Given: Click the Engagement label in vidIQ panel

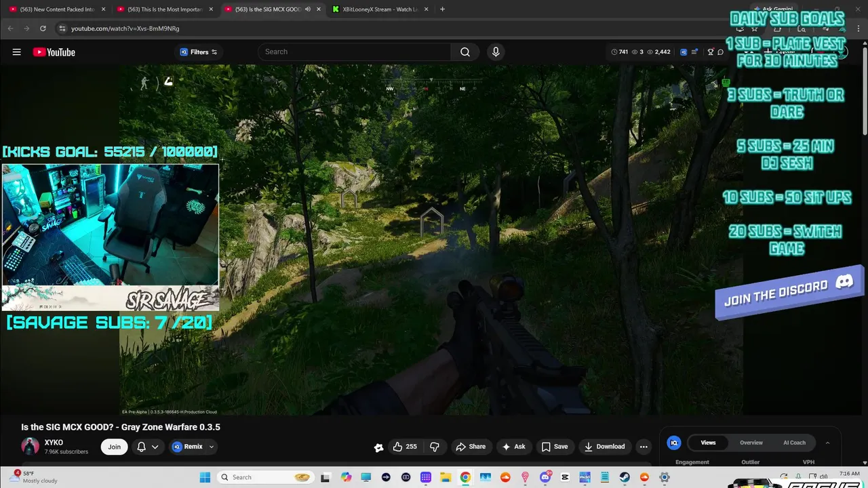Looking at the screenshot, I should 692,462.
